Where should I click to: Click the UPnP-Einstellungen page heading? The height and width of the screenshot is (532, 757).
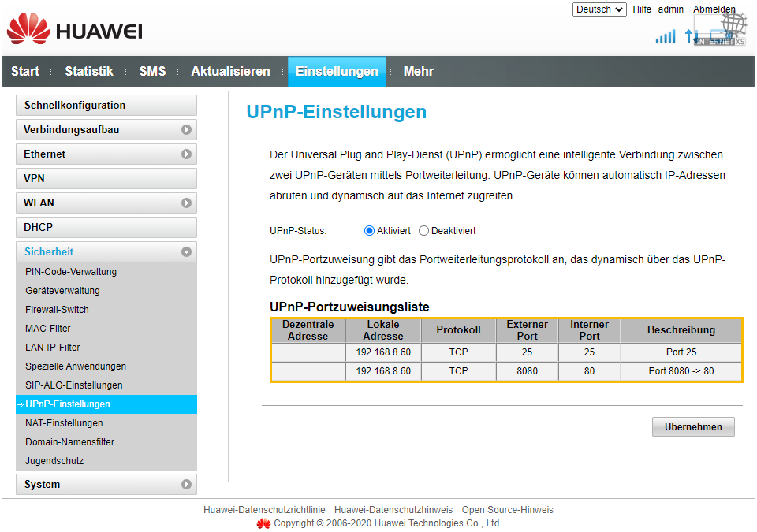(337, 112)
